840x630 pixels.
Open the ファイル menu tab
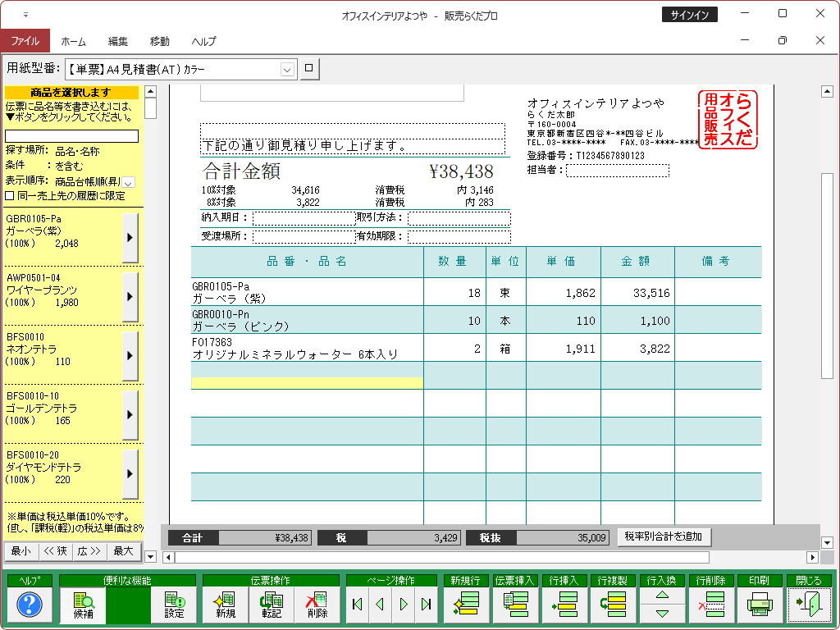click(x=25, y=41)
